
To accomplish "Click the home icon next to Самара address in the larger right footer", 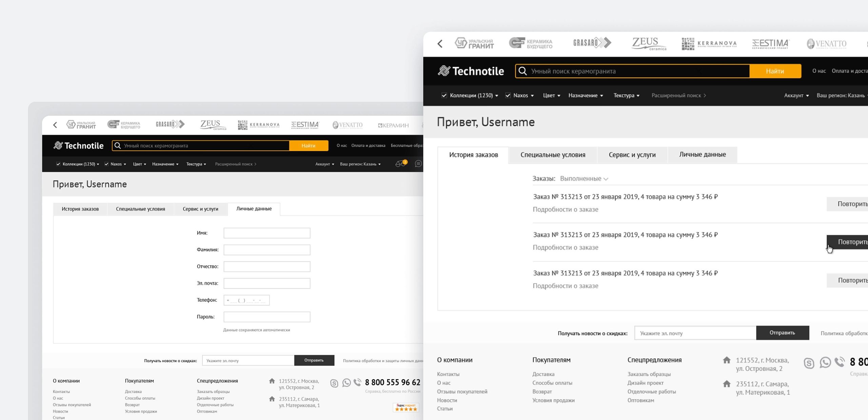I will [x=727, y=384].
